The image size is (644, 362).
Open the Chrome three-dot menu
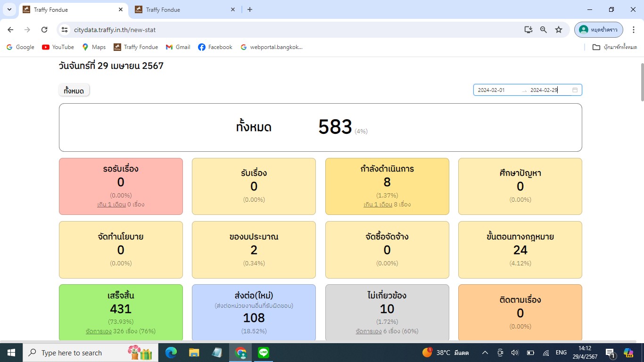coord(634,30)
